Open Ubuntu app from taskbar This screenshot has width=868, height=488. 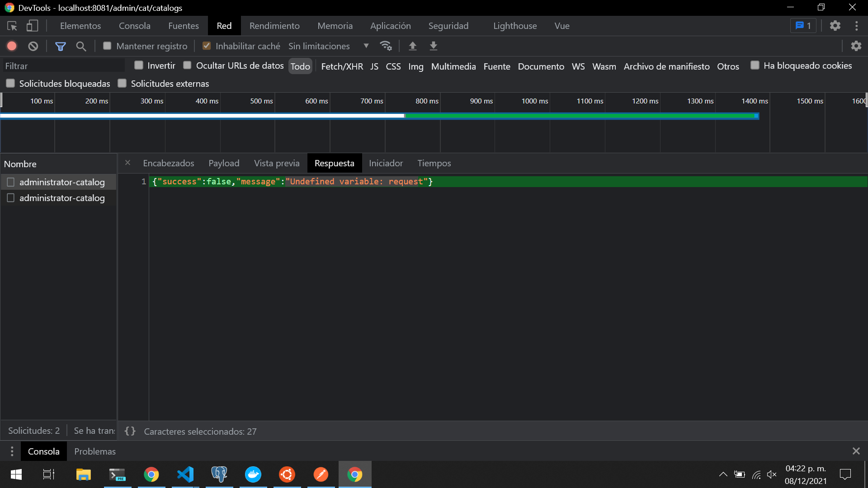tap(287, 474)
